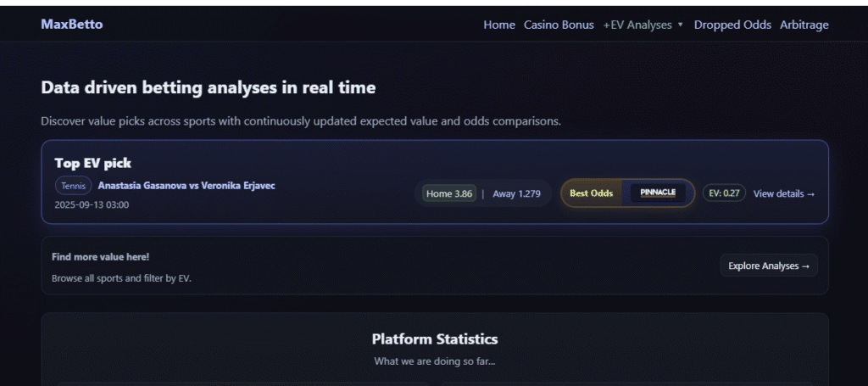Click the Top EV pick heading

click(93, 163)
